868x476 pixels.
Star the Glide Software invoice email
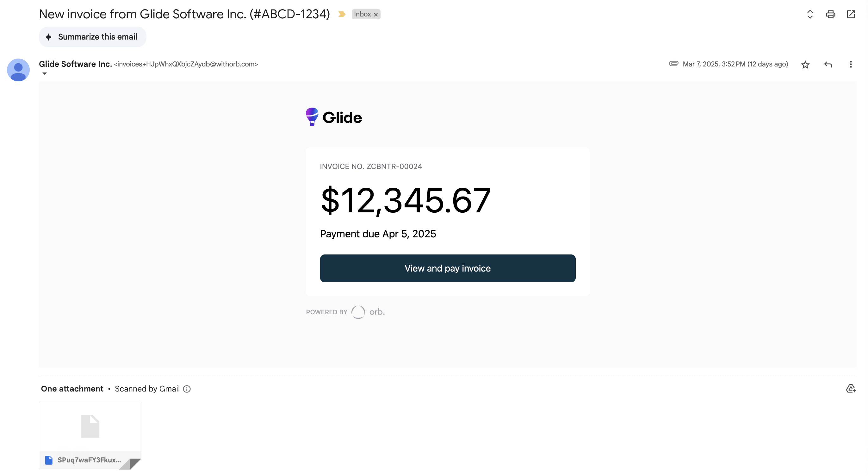point(805,64)
